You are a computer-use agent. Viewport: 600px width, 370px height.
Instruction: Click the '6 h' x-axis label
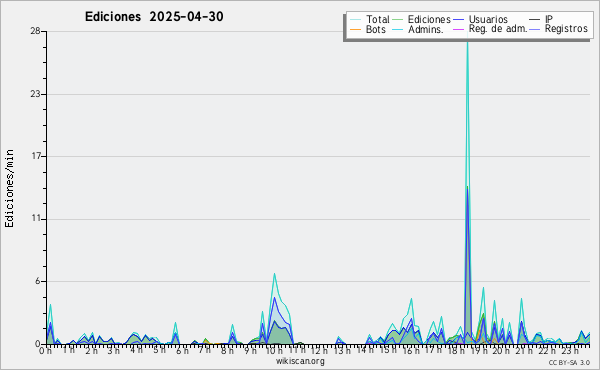(182, 350)
